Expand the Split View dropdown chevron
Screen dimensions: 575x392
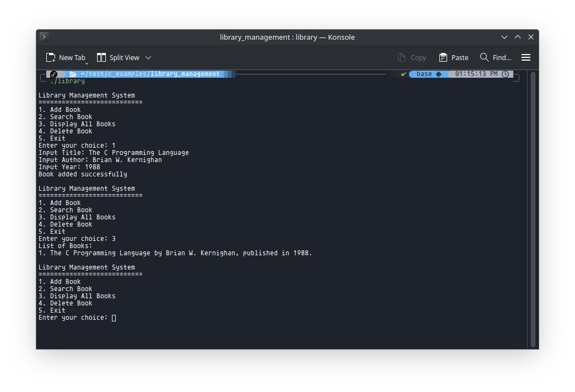click(148, 57)
